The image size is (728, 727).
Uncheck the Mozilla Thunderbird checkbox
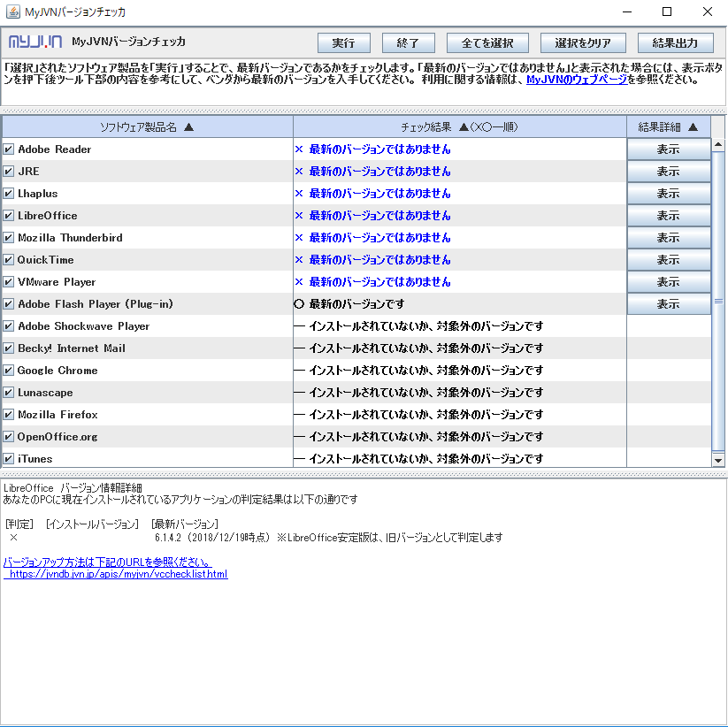[8, 238]
